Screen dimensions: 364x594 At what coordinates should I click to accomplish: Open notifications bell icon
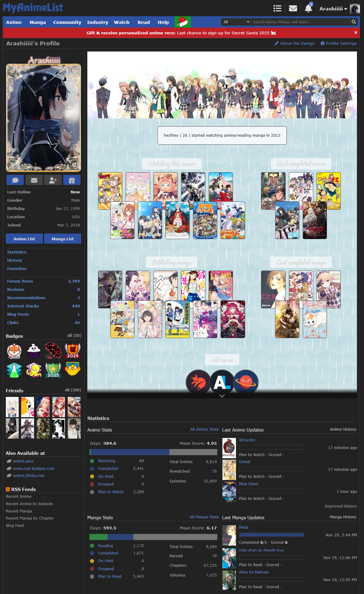[x=309, y=8]
